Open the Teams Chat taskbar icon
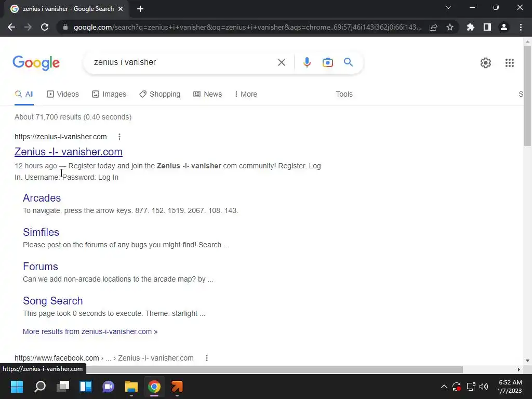532x399 pixels. (x=109, y=387)
